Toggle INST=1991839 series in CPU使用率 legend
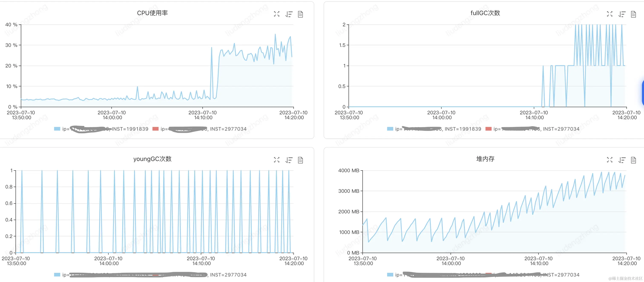 pyautogui.click(x=130, y=129)
